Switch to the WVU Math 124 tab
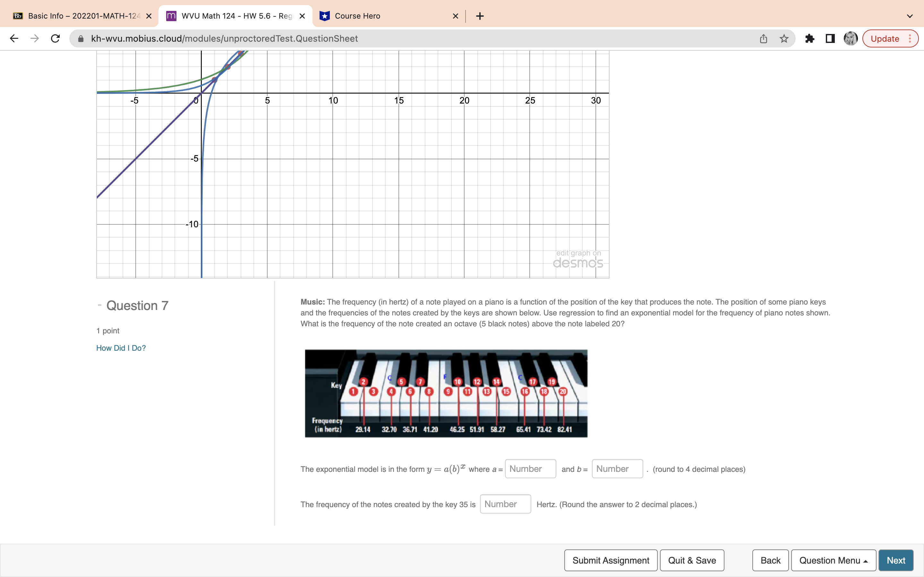The height and width of the screenshot is (577, 924). click(229, 16)
